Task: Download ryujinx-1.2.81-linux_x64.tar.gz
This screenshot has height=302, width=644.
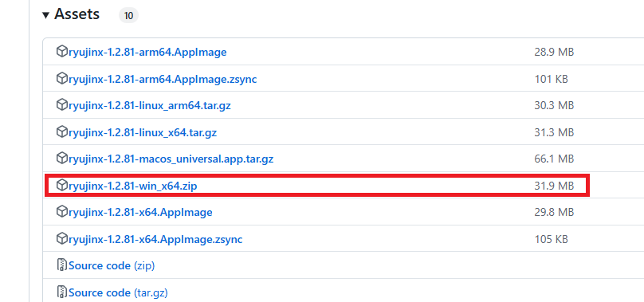Action: (x=143, y=133)
